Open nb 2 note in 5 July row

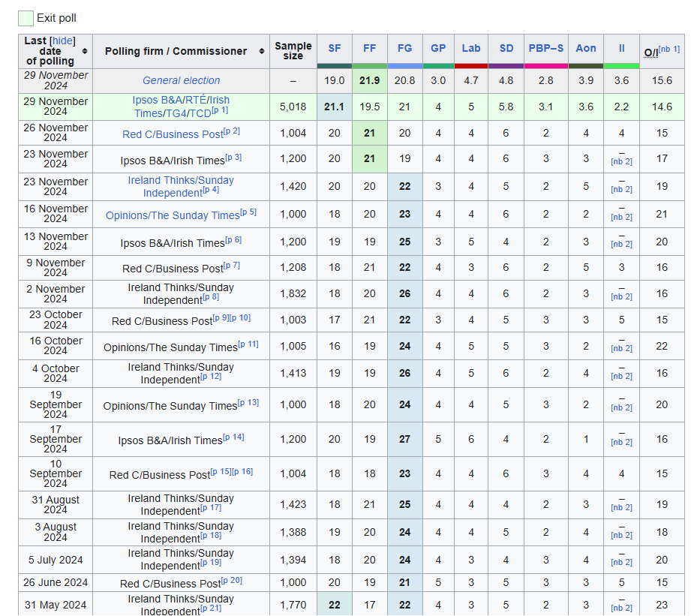(621, 563)
